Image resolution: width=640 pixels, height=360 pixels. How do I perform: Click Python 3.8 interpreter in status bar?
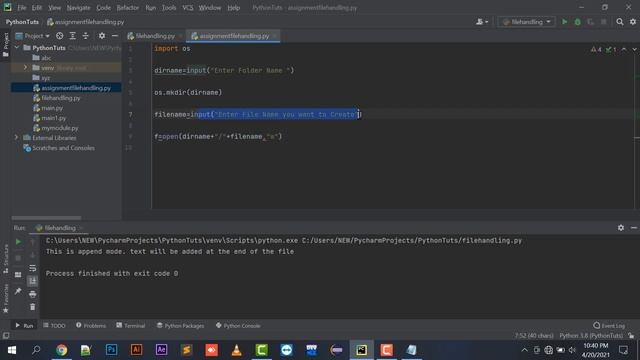(x=591, y=336)
